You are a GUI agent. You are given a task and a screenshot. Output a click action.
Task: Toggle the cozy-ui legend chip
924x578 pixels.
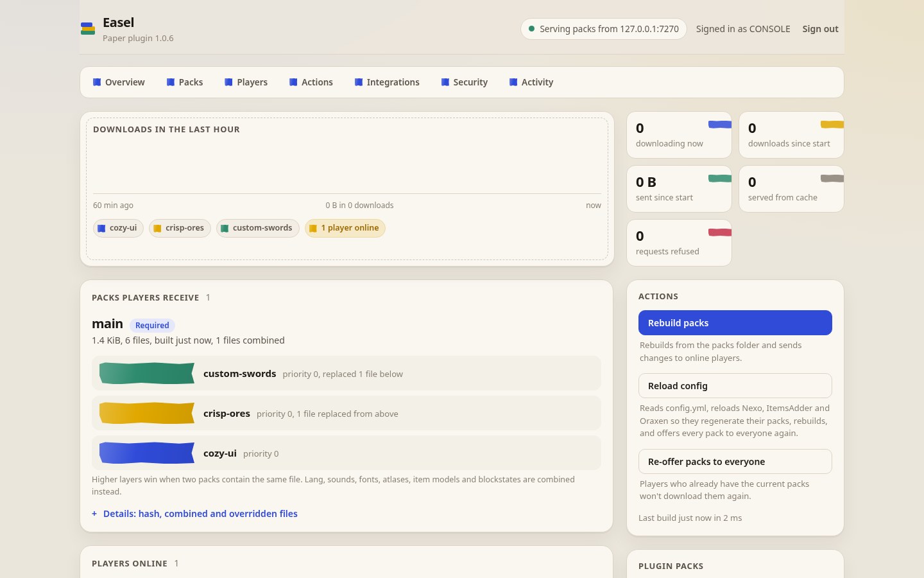click(118, 228)
